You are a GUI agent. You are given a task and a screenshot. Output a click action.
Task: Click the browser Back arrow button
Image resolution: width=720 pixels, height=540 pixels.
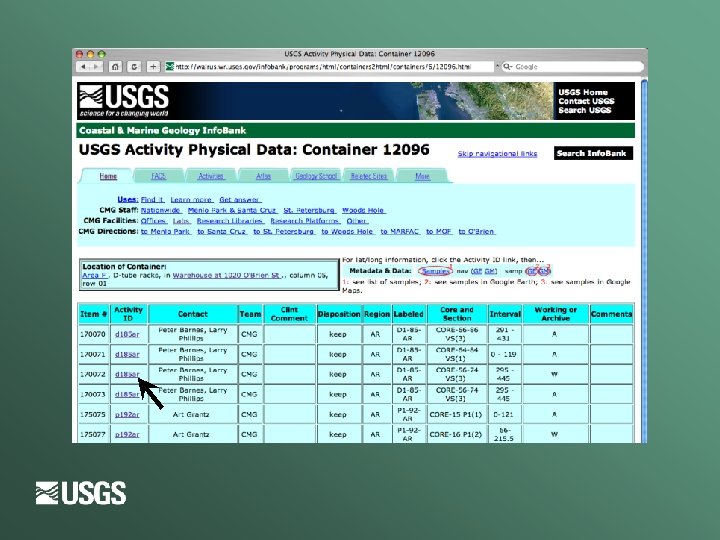point(83,67)
